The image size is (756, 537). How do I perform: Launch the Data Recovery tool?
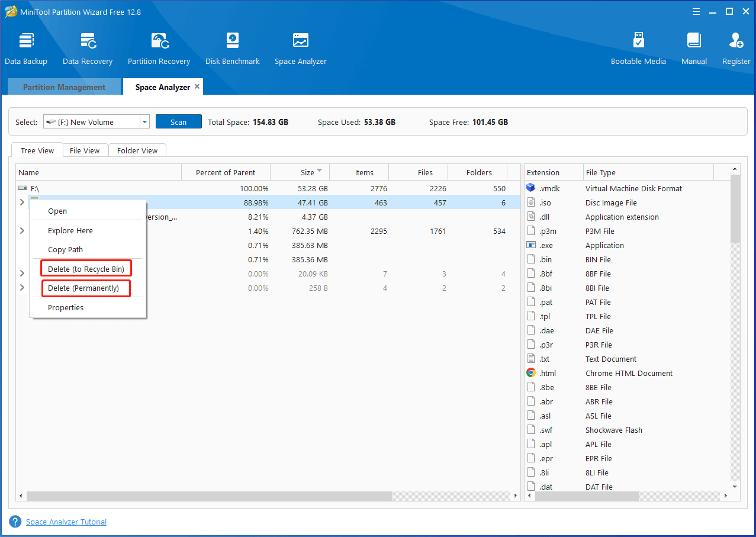coord(88,49)
